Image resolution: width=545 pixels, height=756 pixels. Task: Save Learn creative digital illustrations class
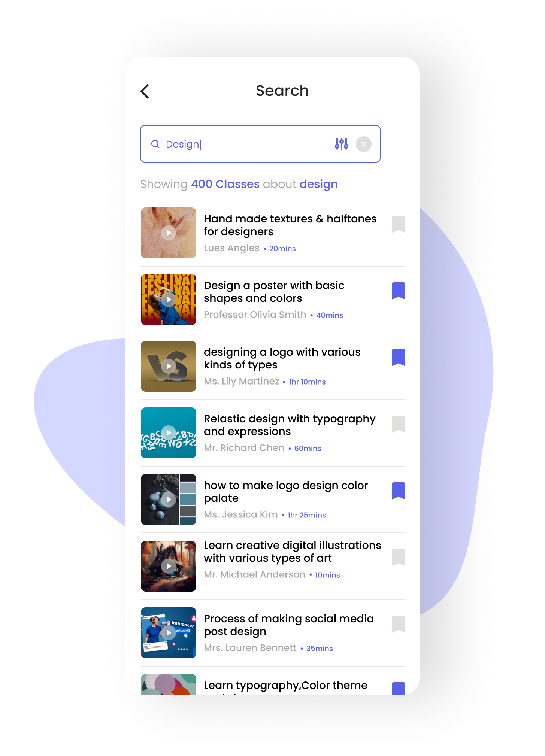[398, 557]
